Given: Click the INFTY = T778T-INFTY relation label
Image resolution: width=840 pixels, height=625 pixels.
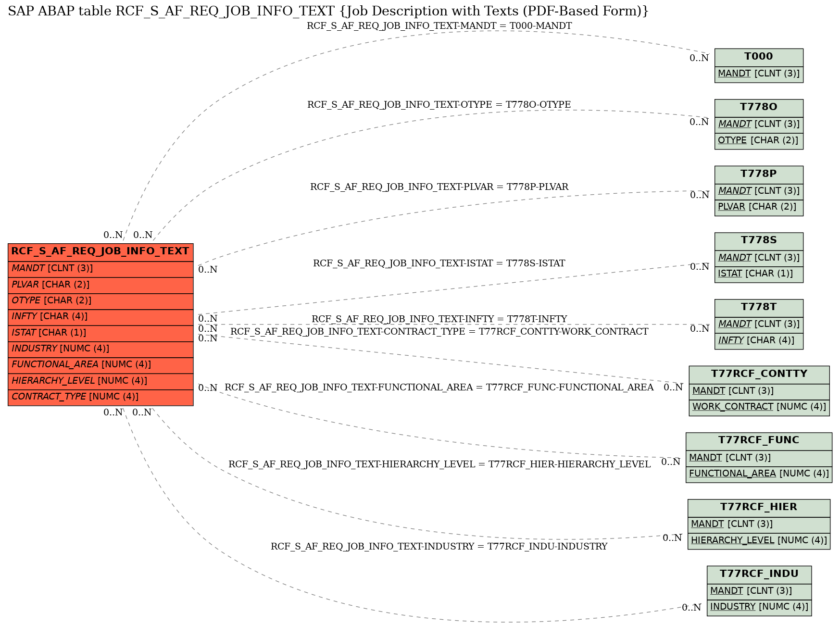Looking at the screenshot, I should 439,319.
